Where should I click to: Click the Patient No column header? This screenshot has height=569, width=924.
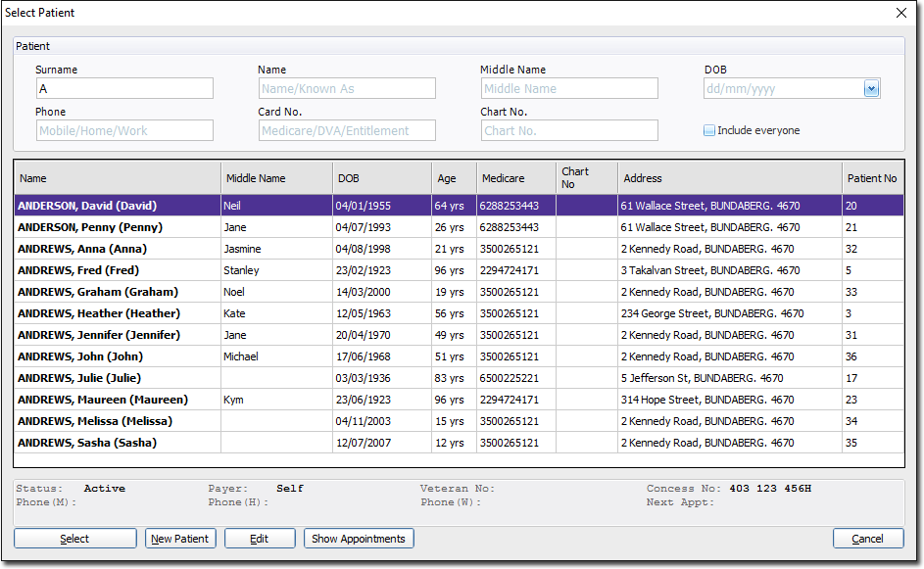[872, 178]
